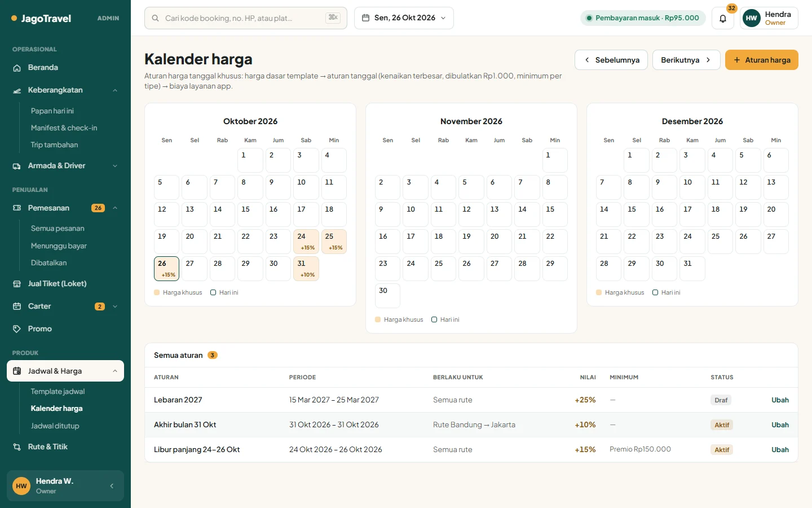Click the Keberangkatan departure icon
Screen dimensions: 812x508
click(17, 90)
